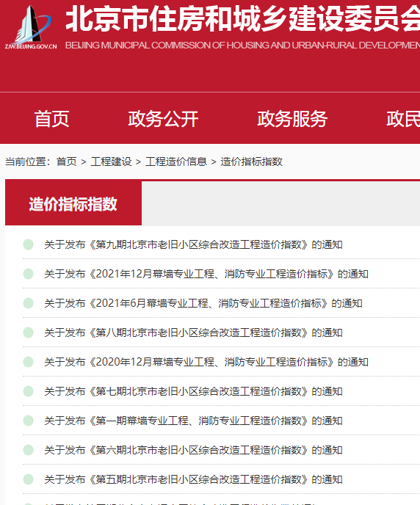Open the 第五期老旧小区综合改造 notice
The height and width of the screenshot is (505, 420).
coord(193,479)
